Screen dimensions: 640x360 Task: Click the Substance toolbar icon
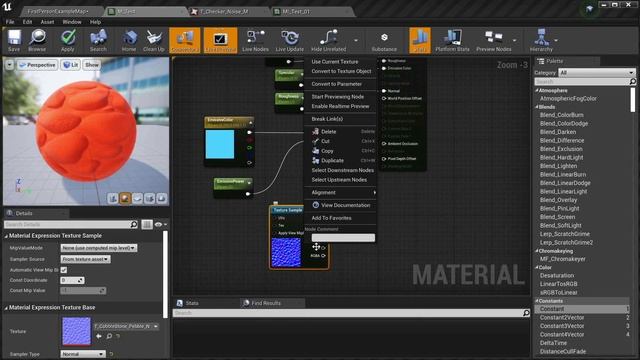pos(384,40)
